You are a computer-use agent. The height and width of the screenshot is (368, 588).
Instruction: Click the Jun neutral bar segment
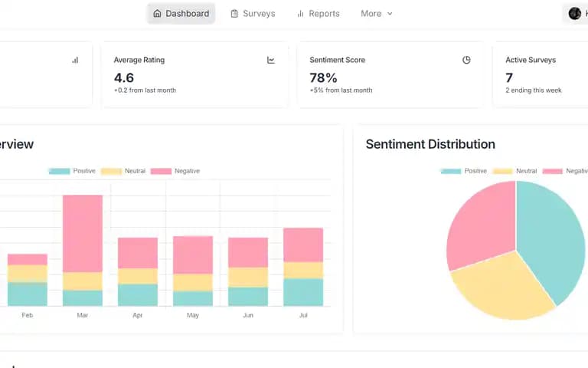click(x=248, y=277)
